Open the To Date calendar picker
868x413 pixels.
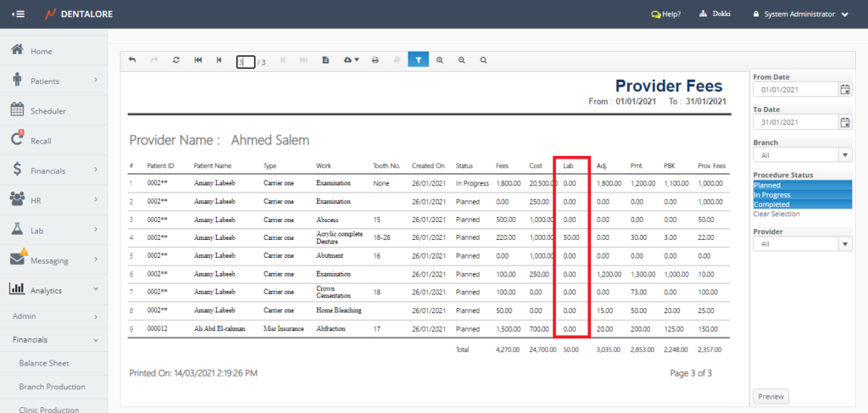(x=844, y=122)
